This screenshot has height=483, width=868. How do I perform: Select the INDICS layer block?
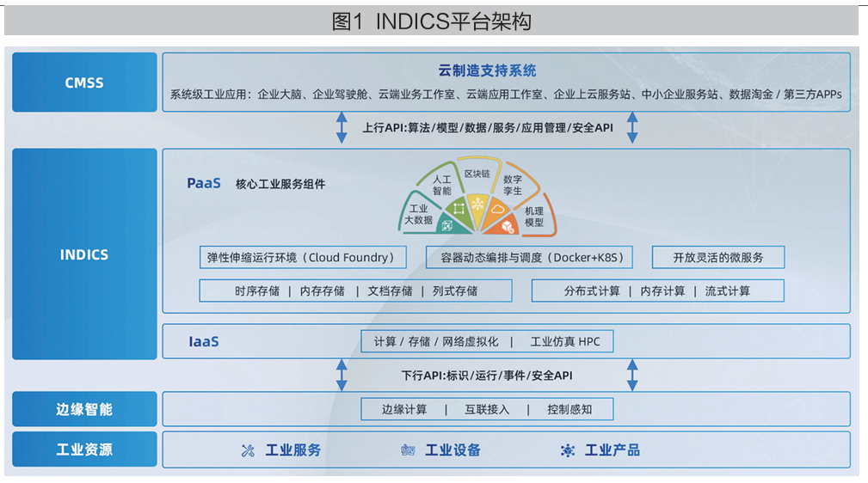[84, 254]
